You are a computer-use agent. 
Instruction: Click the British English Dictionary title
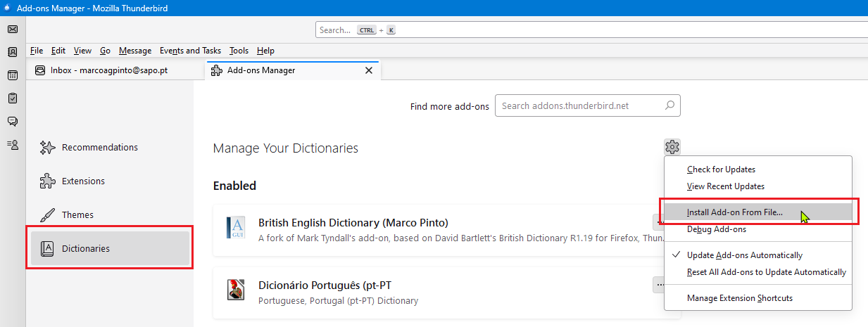tap(353, 222)
